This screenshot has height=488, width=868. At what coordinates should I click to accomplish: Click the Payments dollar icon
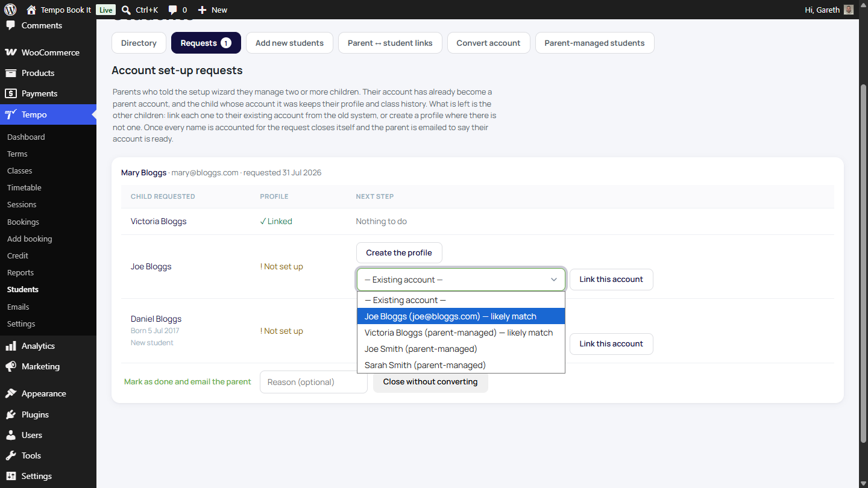pyautogui.click(x=11, y=93)
